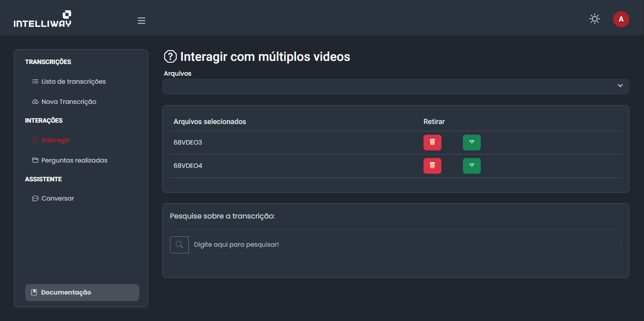Delete 68VDEO4 using the trash icon
644x321 pixels.
(x=432, y=166)
